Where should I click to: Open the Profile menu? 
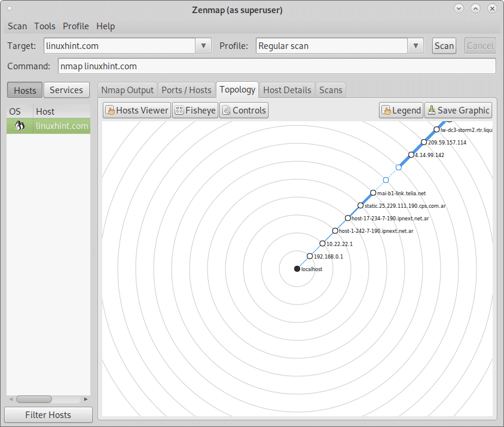pos(76,26)
